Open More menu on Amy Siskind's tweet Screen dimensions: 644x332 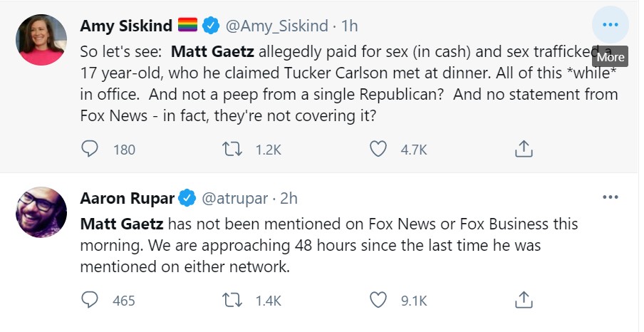click(610, 25)
